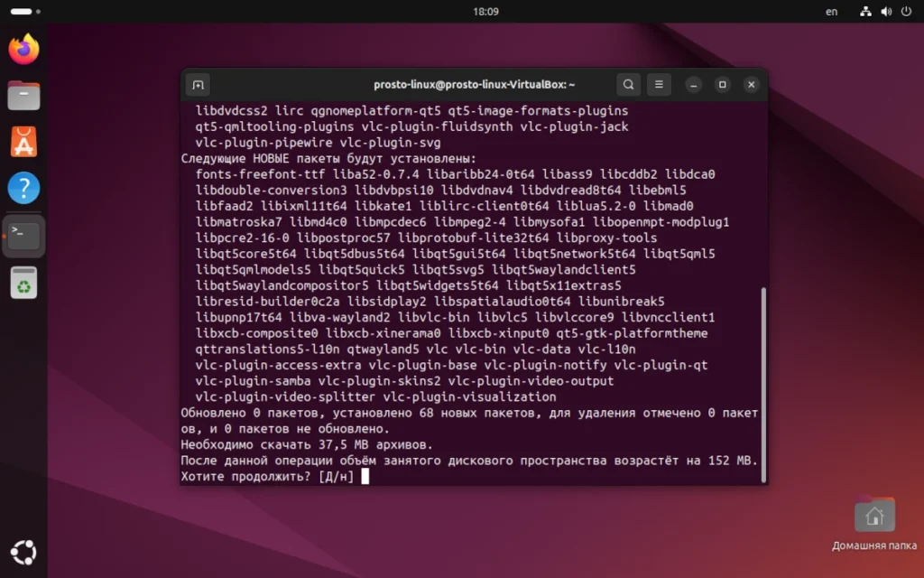Click the package name 'qttranslations5-l10n'

[267, 350]
